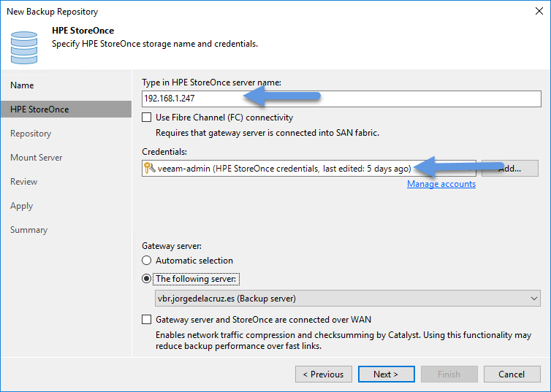551x392 pixels.
Task: Close the New Backup Repository dialog
Action: (539, 11)
